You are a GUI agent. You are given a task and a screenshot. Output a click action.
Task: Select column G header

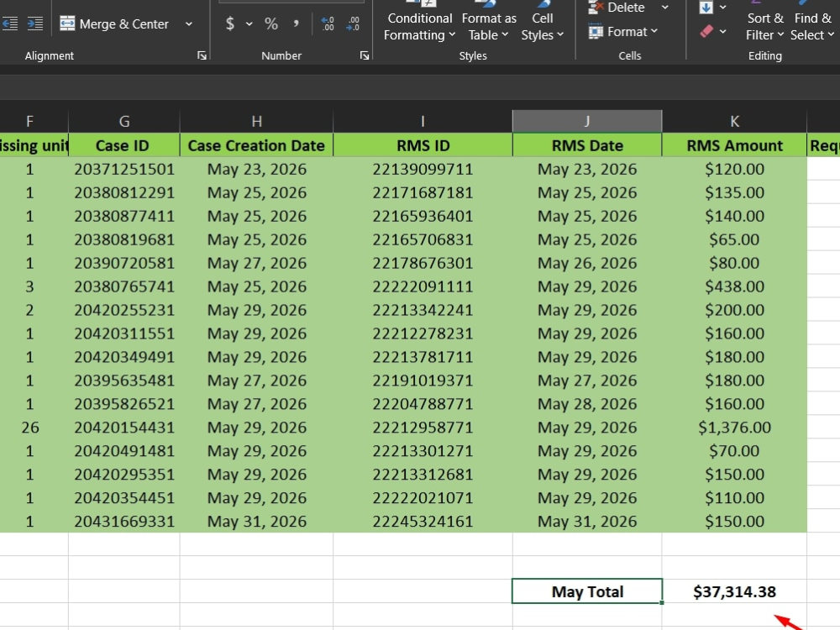point(124,122)
